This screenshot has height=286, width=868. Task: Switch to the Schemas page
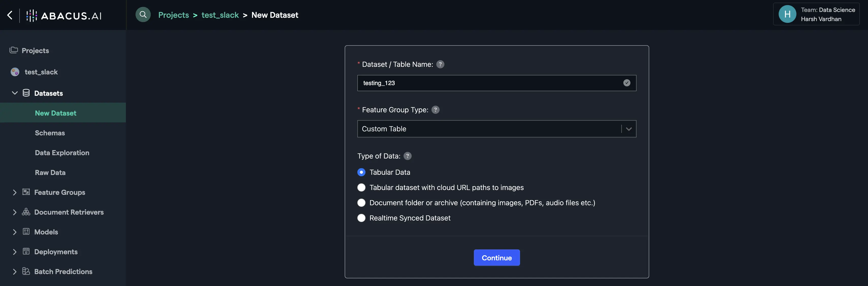point(50,133)
